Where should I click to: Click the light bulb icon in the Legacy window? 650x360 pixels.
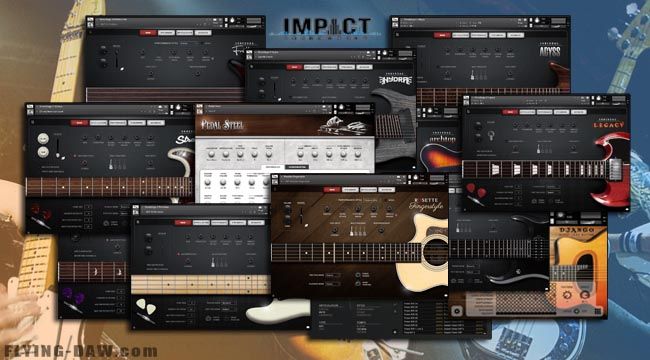point(492,135)
